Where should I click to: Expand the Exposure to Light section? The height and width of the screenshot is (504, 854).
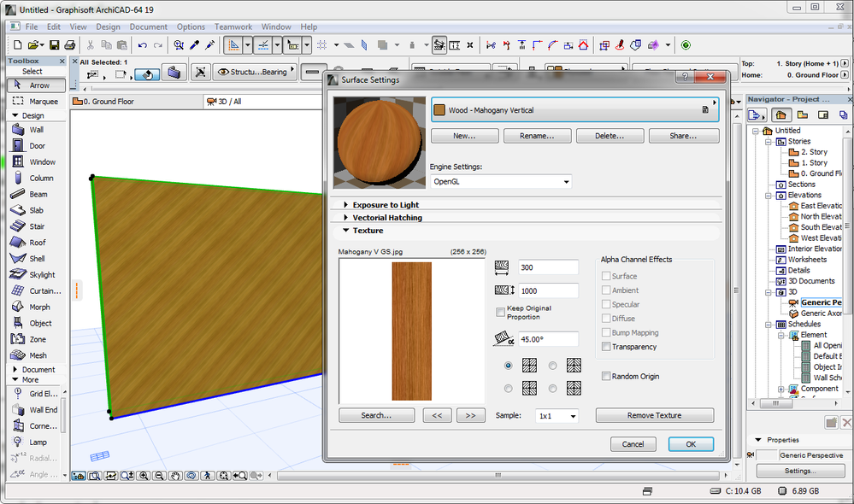(x=386, y=205)
